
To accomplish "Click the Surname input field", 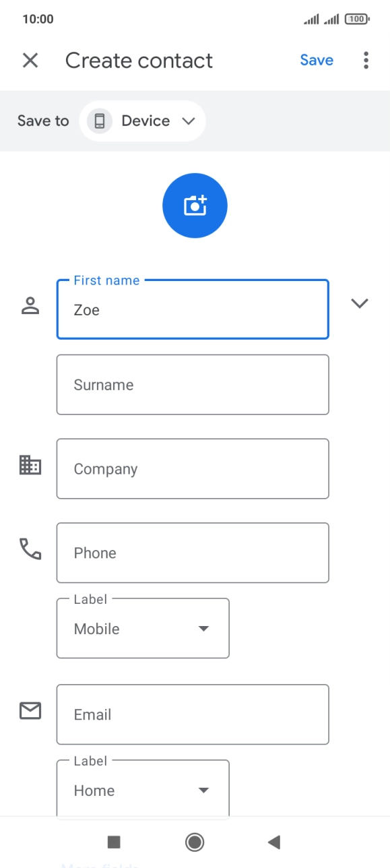I will pos(193,385).
